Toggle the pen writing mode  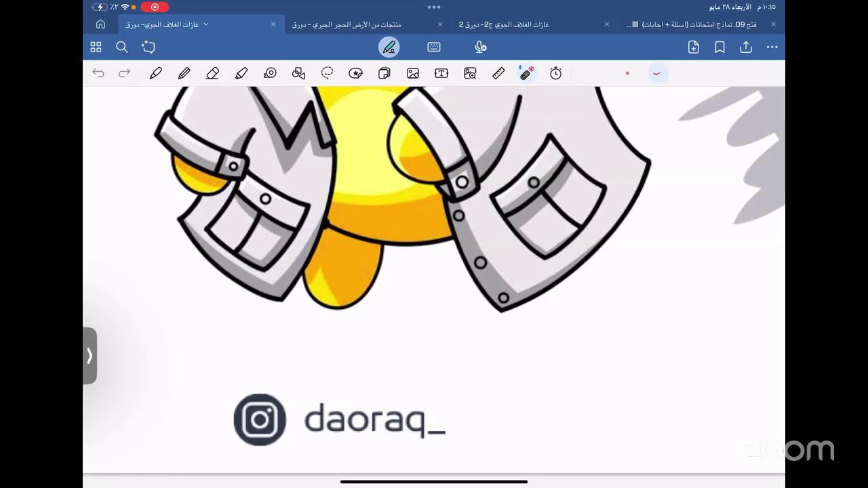389,47
